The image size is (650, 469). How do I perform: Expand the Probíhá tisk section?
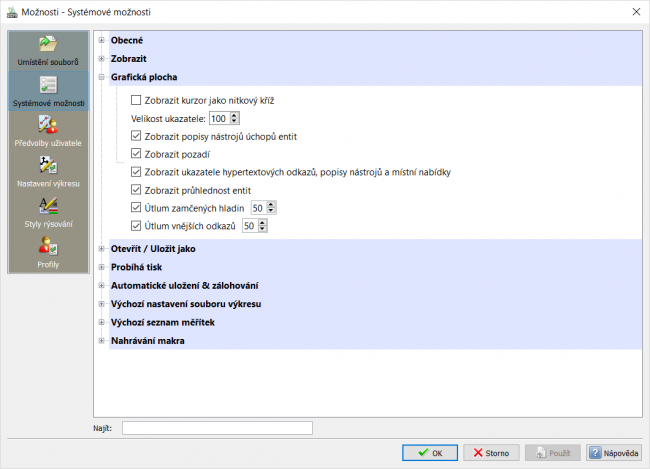(x=102, y=267)
